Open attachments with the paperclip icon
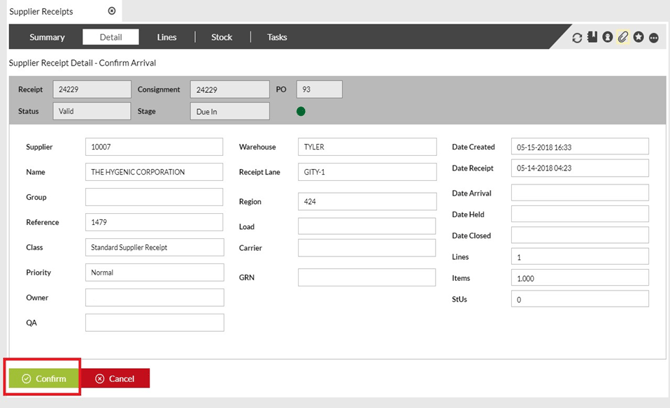 [622, 38]
